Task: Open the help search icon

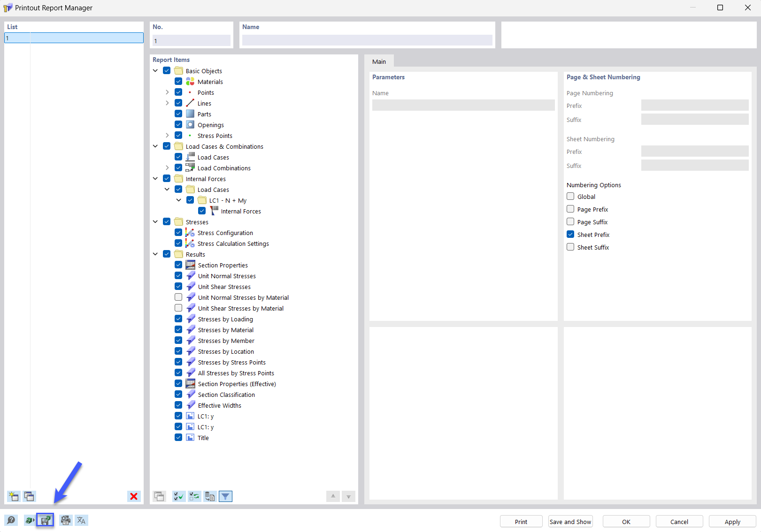Action: 11,520
